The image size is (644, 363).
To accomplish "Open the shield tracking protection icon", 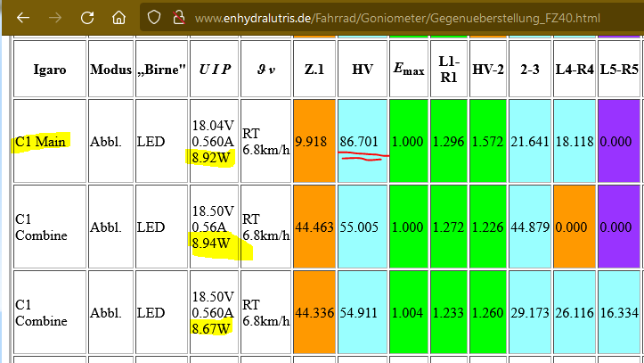I will click(154, 18).
